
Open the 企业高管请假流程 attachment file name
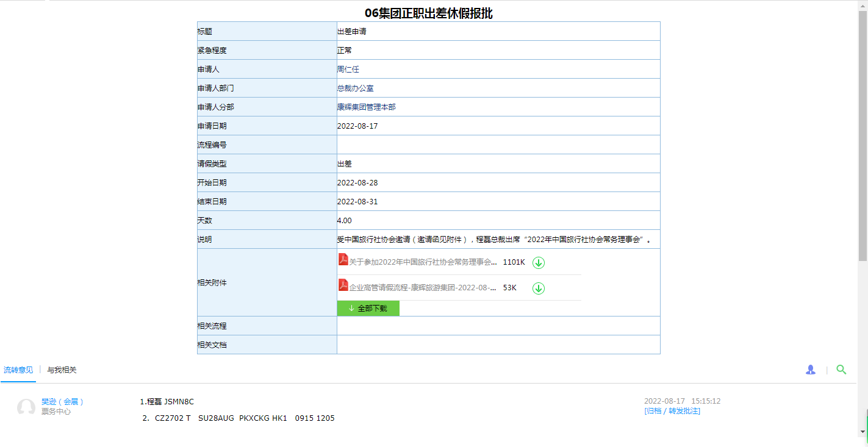tap(423, 288)
